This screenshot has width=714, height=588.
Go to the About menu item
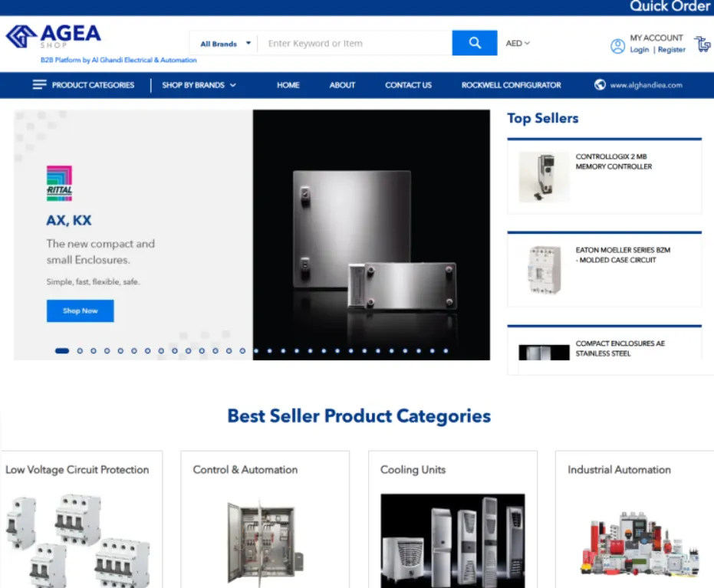[x=342, y=85]
